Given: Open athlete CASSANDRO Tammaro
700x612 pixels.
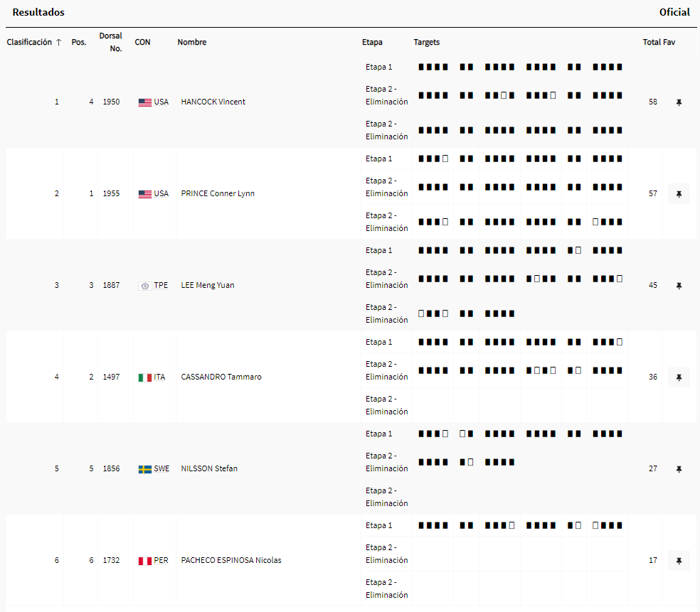Looking at the screenshot, I should pos(221,377).
